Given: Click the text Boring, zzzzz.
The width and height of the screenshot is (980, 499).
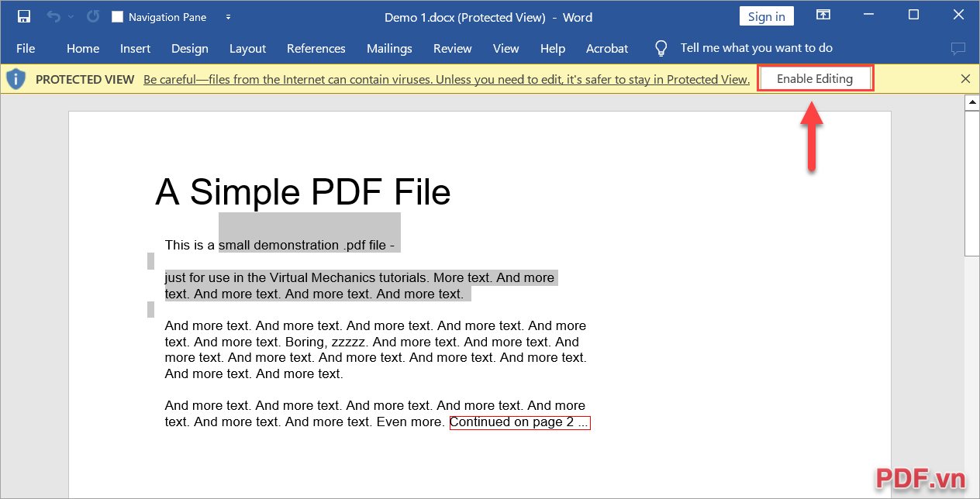Looking at the screenshot, I should (x=327, y=342).
